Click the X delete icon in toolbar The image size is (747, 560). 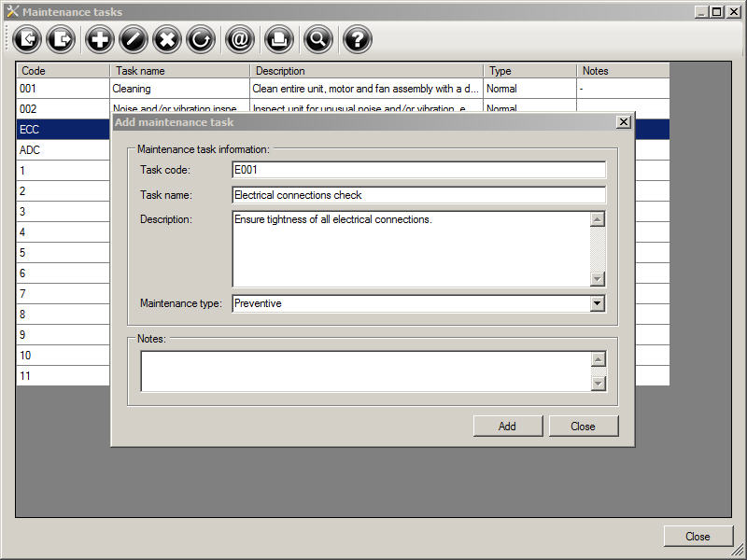click(167, 39)
